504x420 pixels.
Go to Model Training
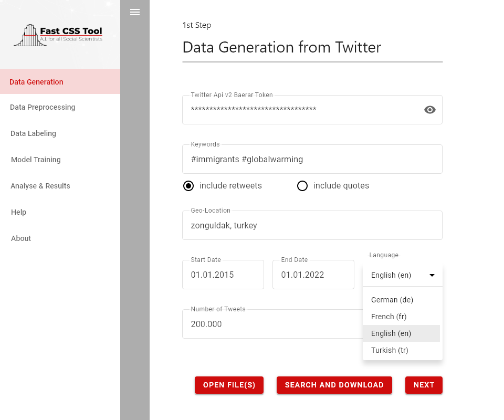[36, 160]
